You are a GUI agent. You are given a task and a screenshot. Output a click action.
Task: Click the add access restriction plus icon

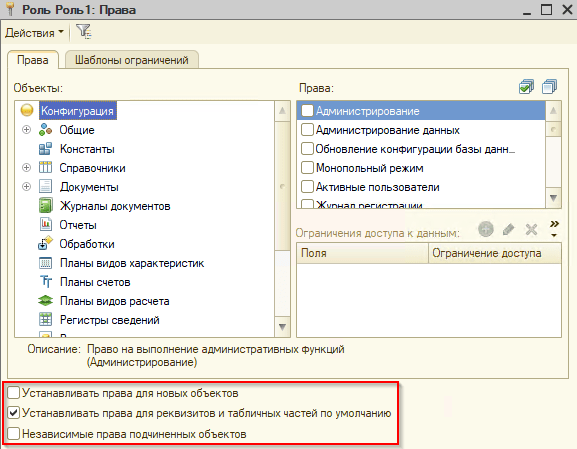point(486,229)
